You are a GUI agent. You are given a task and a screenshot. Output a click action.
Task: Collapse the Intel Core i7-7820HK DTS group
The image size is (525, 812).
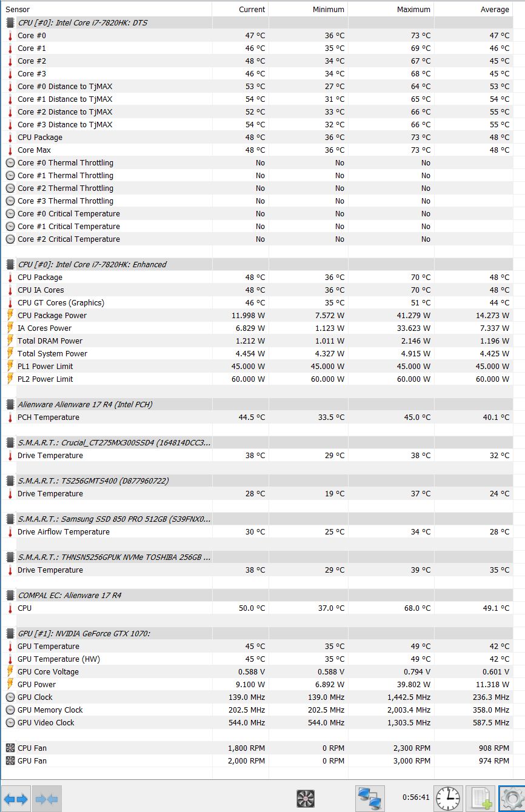point(10,22)
